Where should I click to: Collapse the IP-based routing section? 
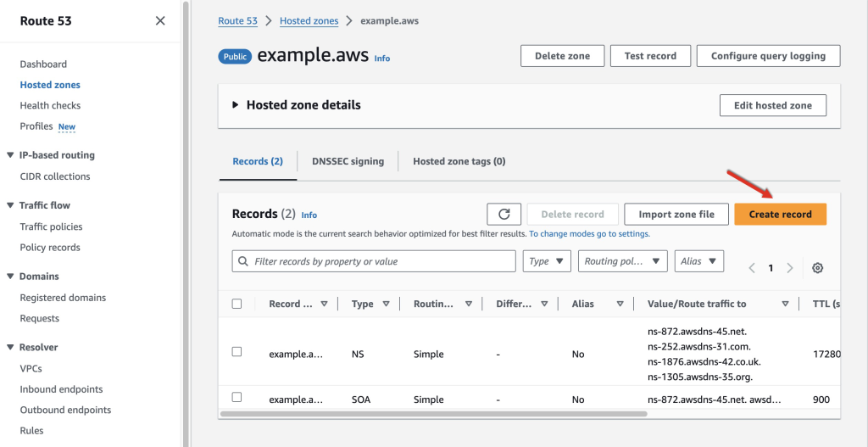(10, 155)
